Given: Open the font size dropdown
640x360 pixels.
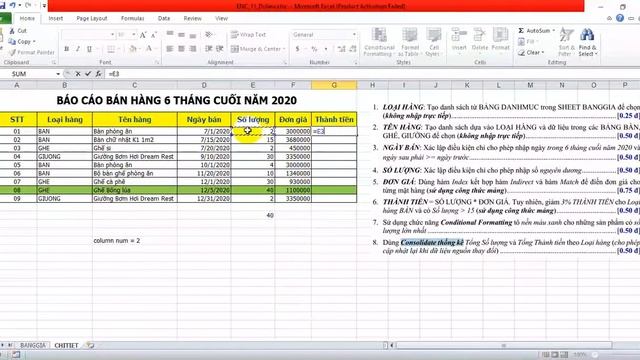Looking at the screenshot, I should pos(133,35).
